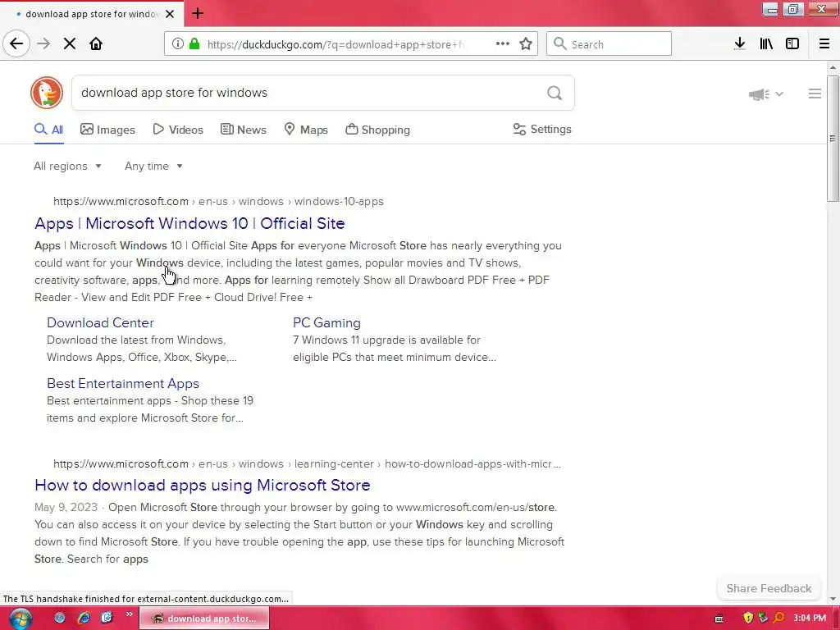Open DuckDuckGo search Settings
This screenshot has height=630, width=840.
click(542, 129)
